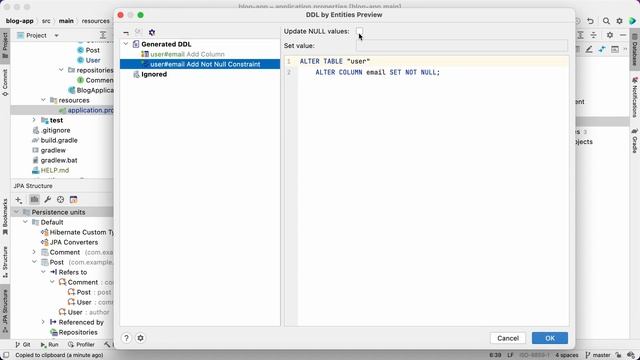Select user#email Add Not Null Constraint item
Viewport: 640px width, 360px height.
pyautogui.click(x=200, y=64)
